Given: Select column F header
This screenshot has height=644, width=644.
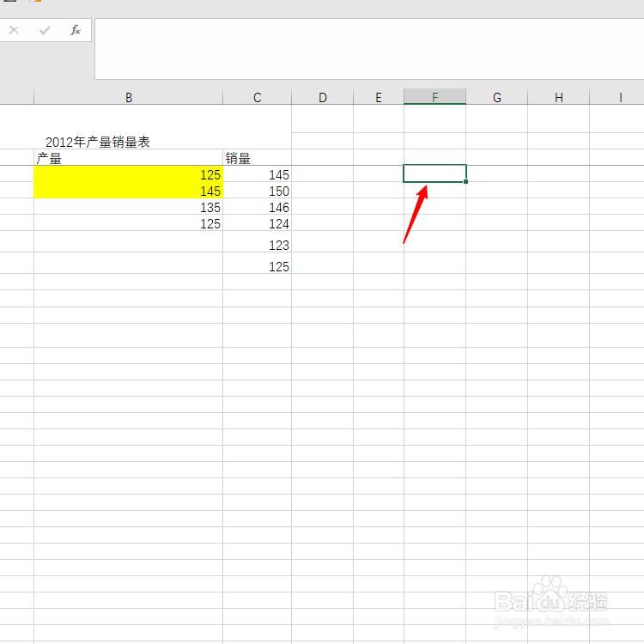Looking at the screenshot, I should (434, 97).
